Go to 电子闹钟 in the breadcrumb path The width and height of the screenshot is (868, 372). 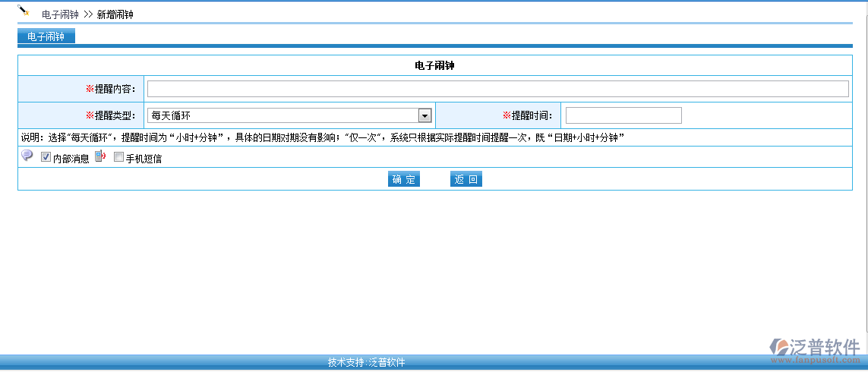[x=60, y=14]
